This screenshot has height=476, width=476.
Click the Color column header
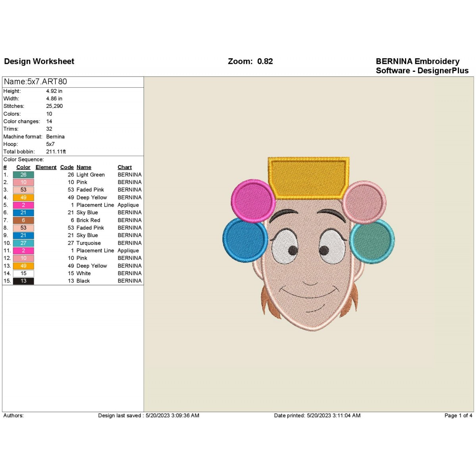click(x=23, y=167)
